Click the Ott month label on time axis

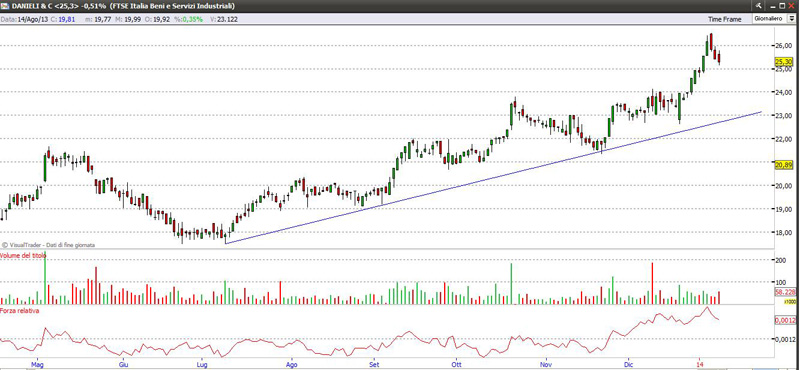[x=457, y=365]
